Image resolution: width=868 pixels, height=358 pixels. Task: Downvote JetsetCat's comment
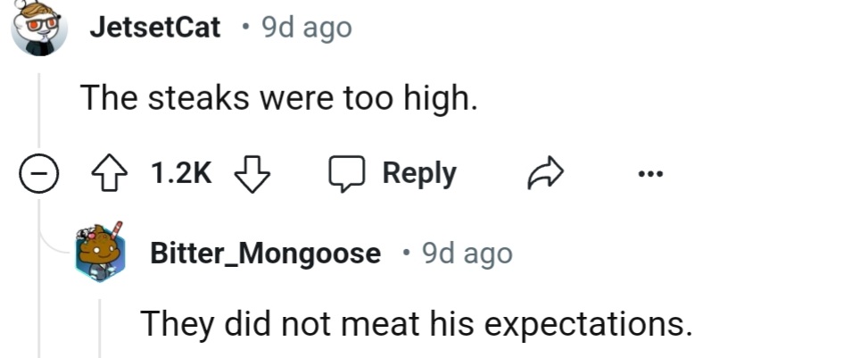coord(252,173)
